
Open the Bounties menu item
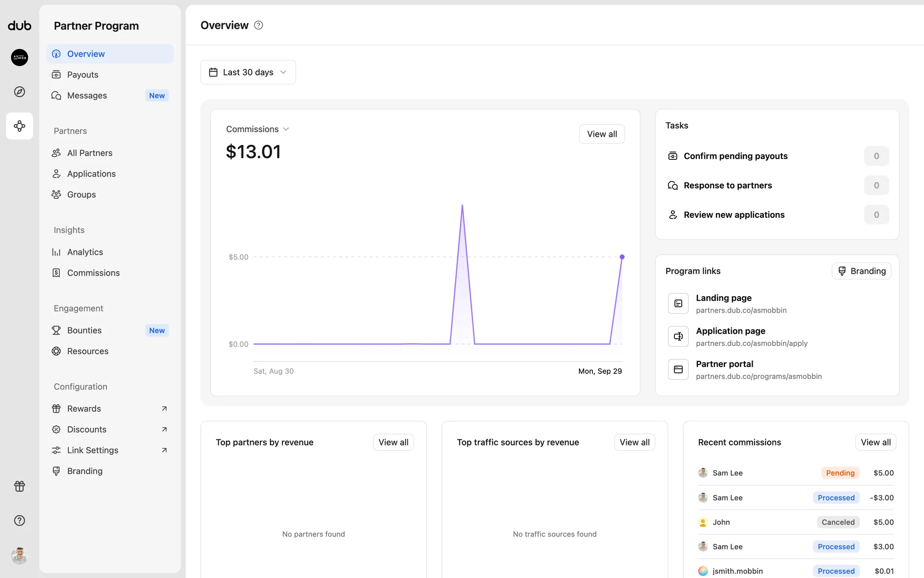click(85, 330)
